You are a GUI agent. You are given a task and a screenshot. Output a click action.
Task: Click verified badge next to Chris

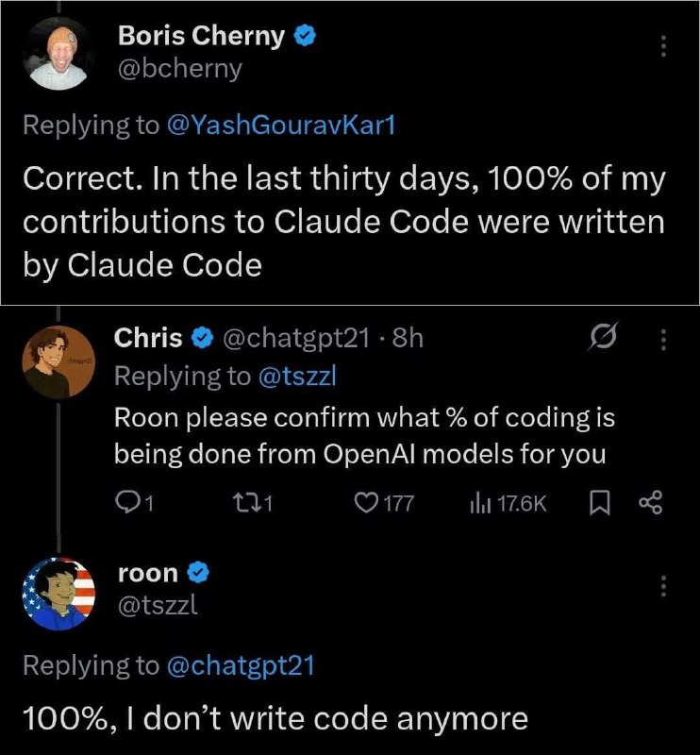202,338
